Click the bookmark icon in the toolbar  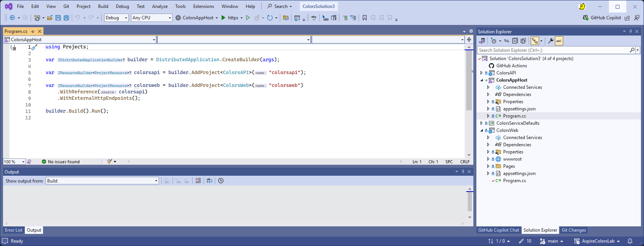(x=364, y=18)
